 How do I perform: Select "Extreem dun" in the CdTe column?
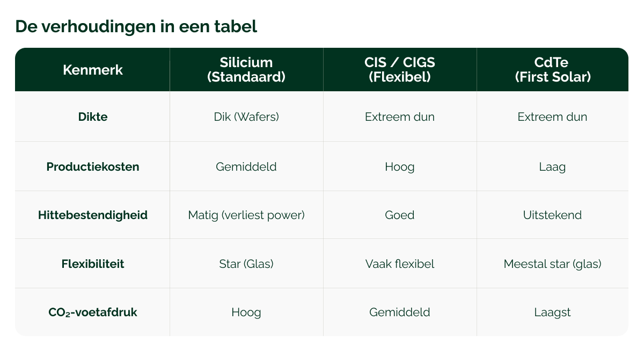pos(552,116)
